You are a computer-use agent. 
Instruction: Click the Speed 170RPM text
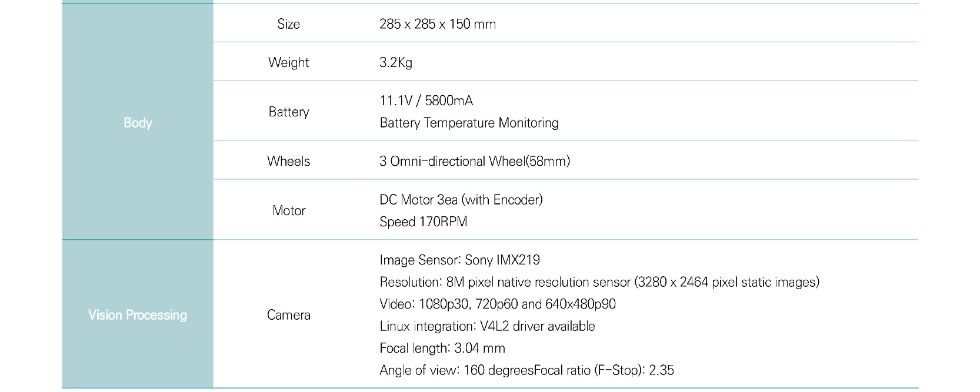(x=424, y=222)
